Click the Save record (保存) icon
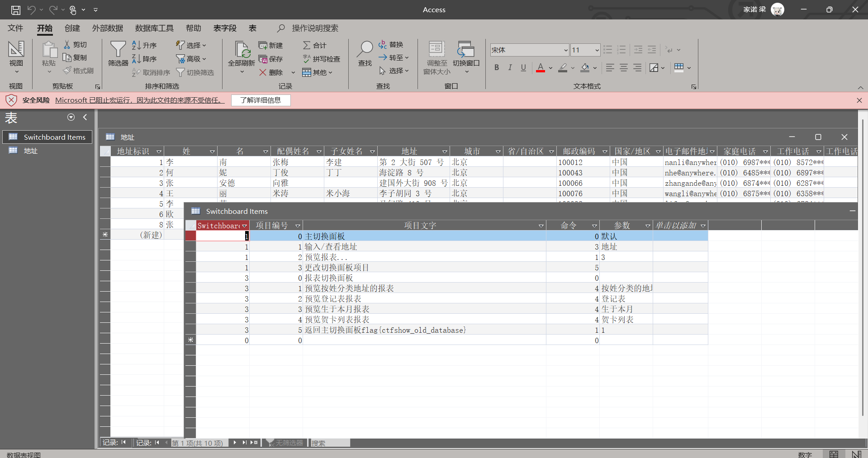868x458 pixels. point(263,59)
